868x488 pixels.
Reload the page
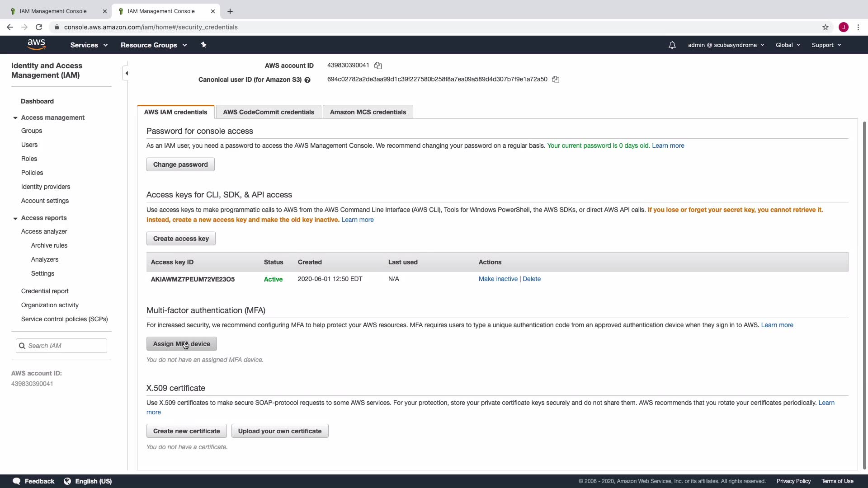click(x=39, y=27)
